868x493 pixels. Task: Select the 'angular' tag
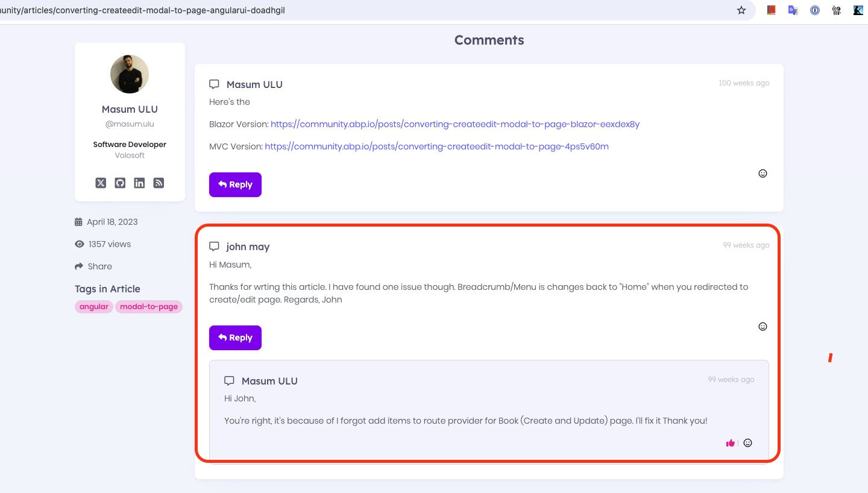click(94, 307)
